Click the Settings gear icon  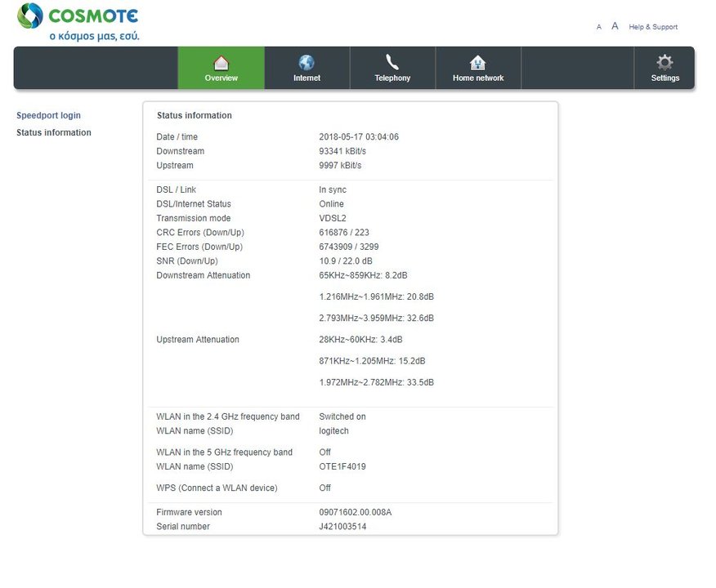665,63
